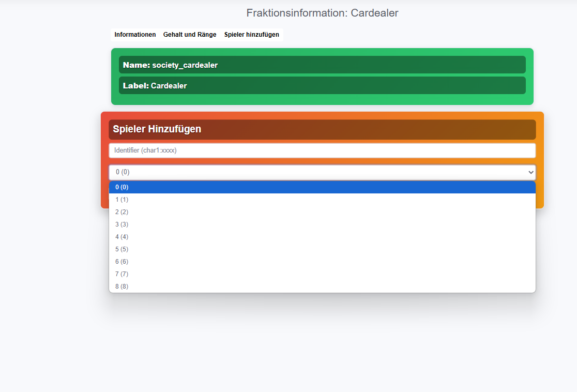Click the Fraktionsinformation: Cardealer page title
Viewport: 577px width, 392px height.
point(322,13)
